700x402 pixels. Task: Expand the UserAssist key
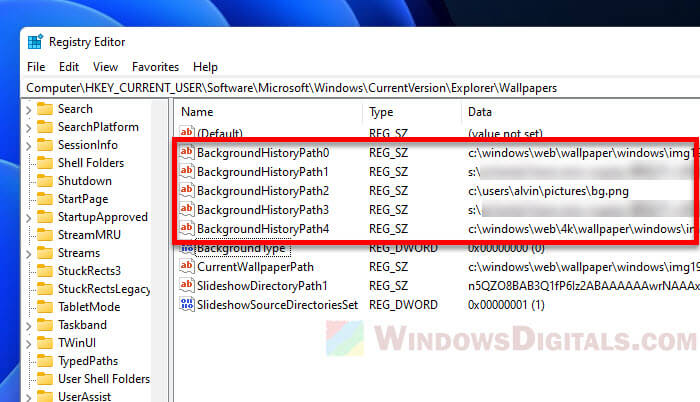pyautogui.click(x=29, y=398)
